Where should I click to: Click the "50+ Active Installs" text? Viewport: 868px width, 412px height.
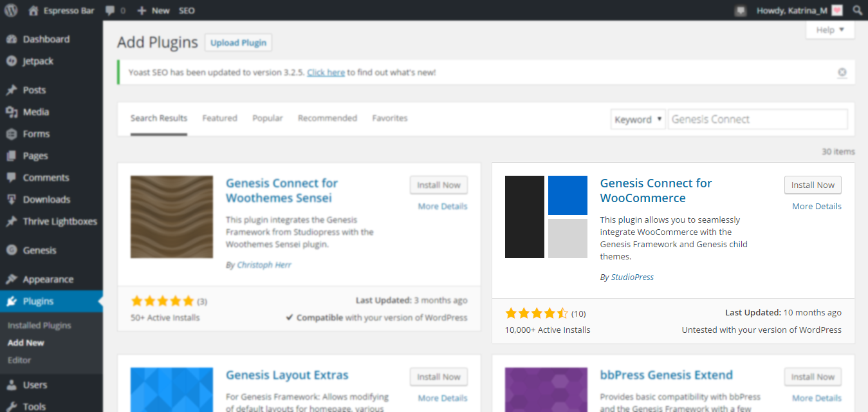[x=165, y=318]
